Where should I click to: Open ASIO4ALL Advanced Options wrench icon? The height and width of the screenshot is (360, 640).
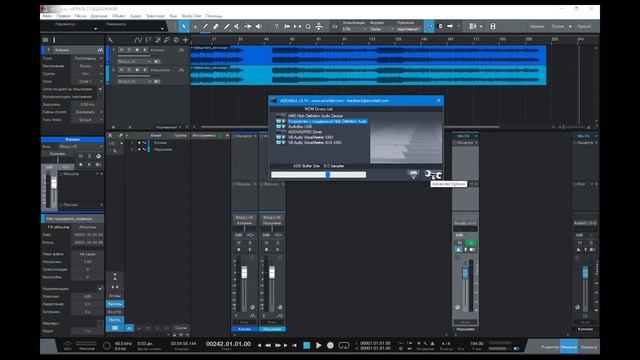pyautogui.click(x=433, y=175)
